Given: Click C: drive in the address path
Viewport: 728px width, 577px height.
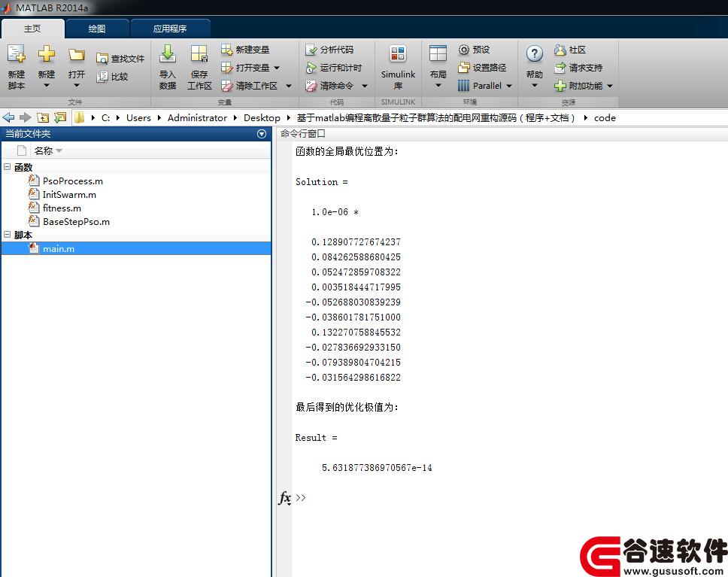Looking at the screenshot, I should click(x=106, y=118).
